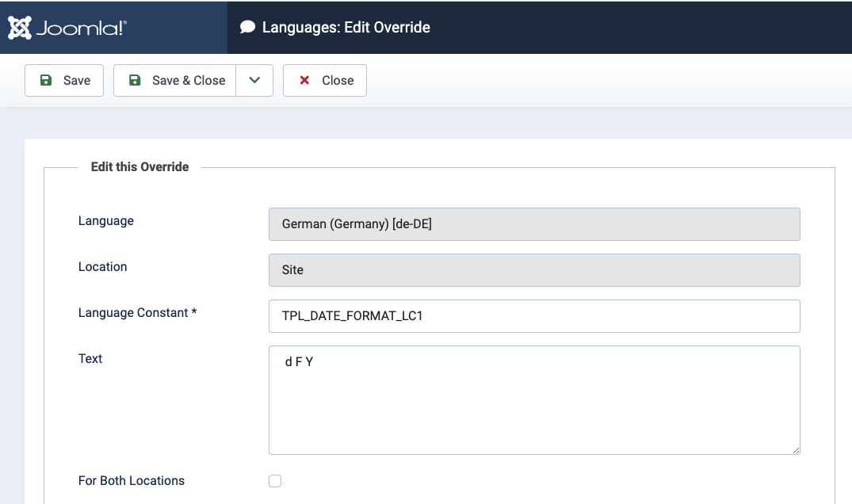This screenshot has width=852, height=504.
Task: Focus the Language Constant input field
Action: tap(534, 316)
